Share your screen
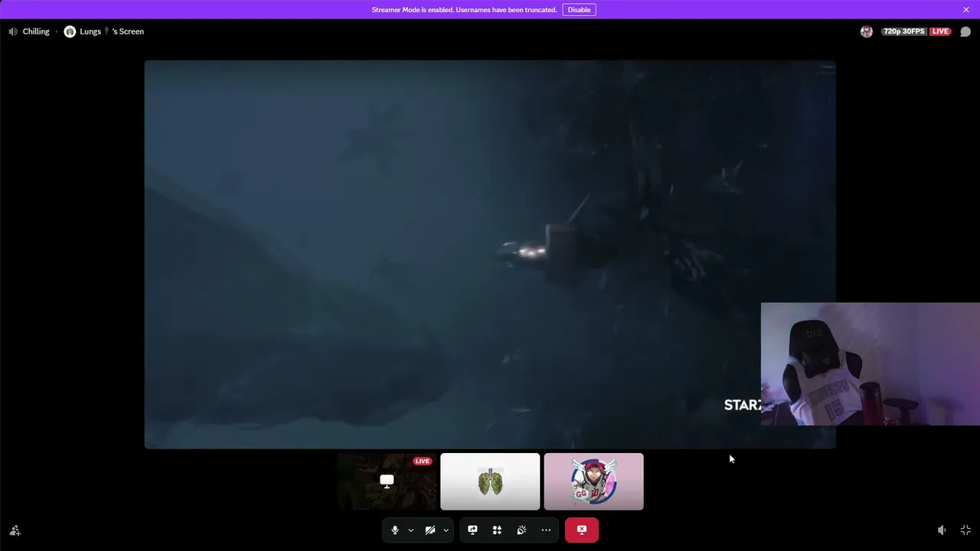980x551 pixels. point(472,530)
